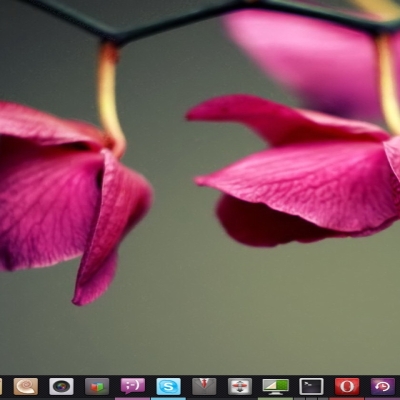Open the green monitor display app
400x400 pixels.
coord(276,386)
